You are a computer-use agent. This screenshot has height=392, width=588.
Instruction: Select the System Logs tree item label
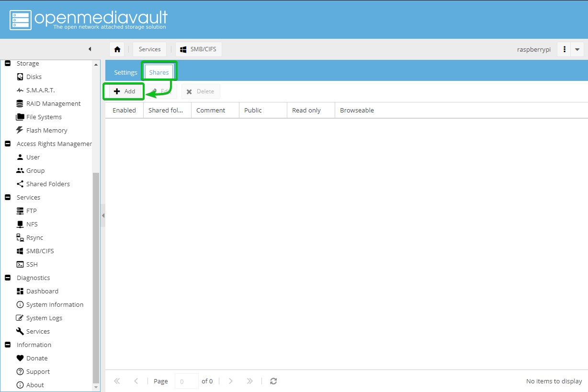(44, 318)
